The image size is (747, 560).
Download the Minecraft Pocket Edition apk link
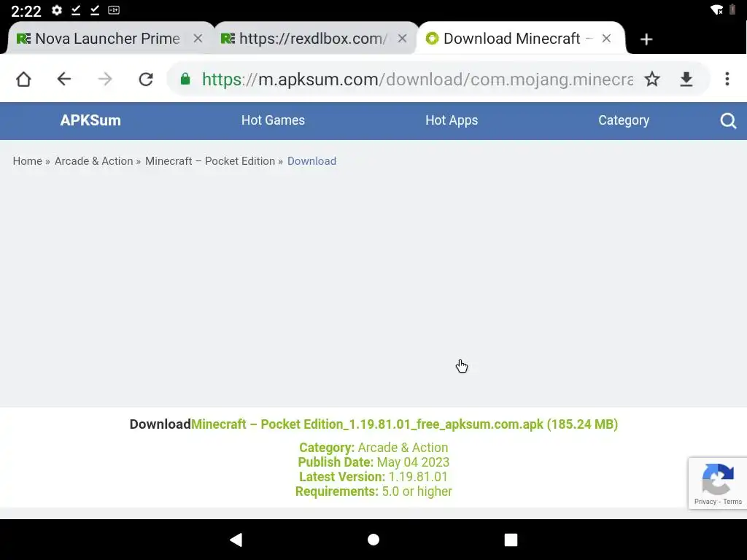[x=404, y=424]
